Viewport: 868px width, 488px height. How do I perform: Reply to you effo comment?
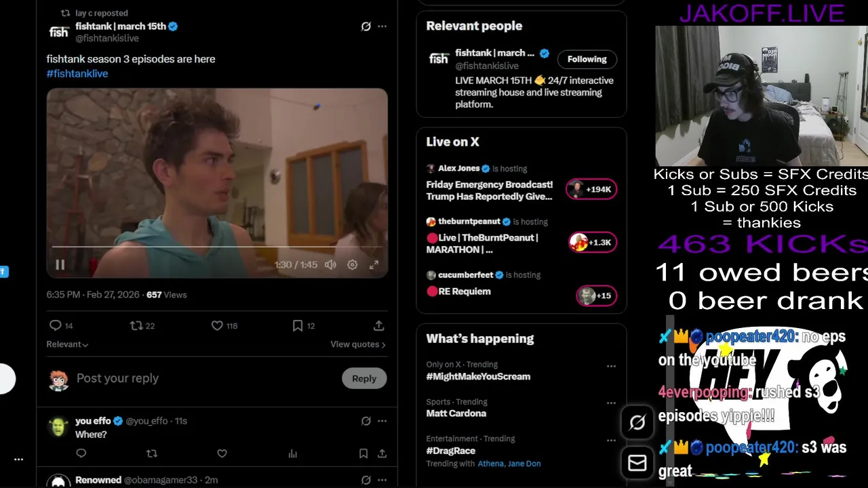click(x=81, y=453)
